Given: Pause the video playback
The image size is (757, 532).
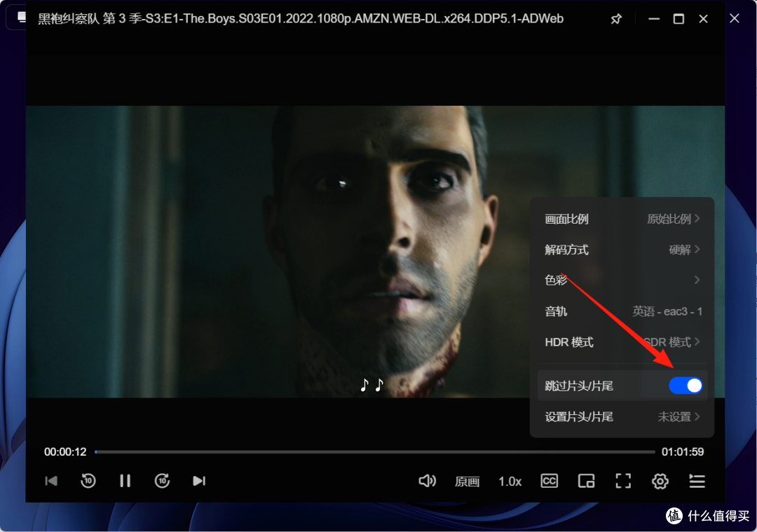Looking at the screenshot, I should pos(125,481).
